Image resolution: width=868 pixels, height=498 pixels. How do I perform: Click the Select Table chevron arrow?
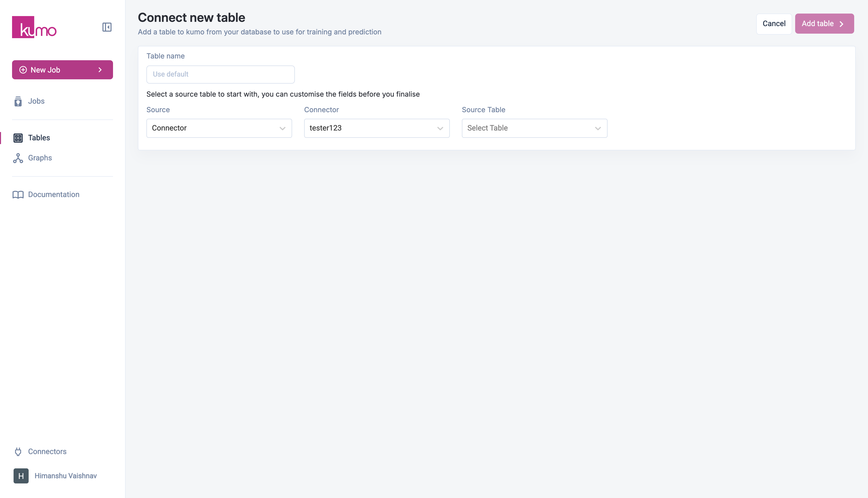click(x=598, y=129)
